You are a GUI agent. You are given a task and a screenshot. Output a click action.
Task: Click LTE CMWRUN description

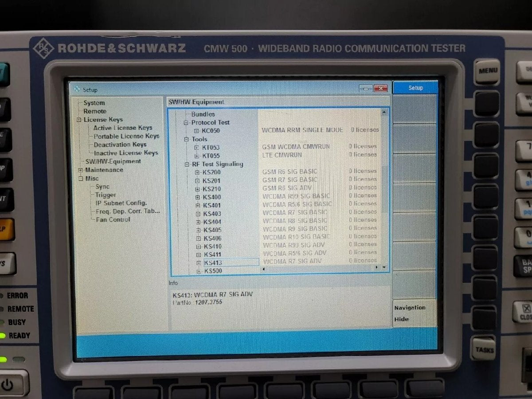click(282, 155)
